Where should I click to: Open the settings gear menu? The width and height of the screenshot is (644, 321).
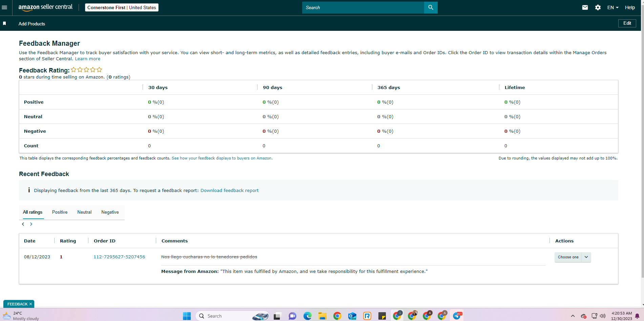click(x=598, y=7)
